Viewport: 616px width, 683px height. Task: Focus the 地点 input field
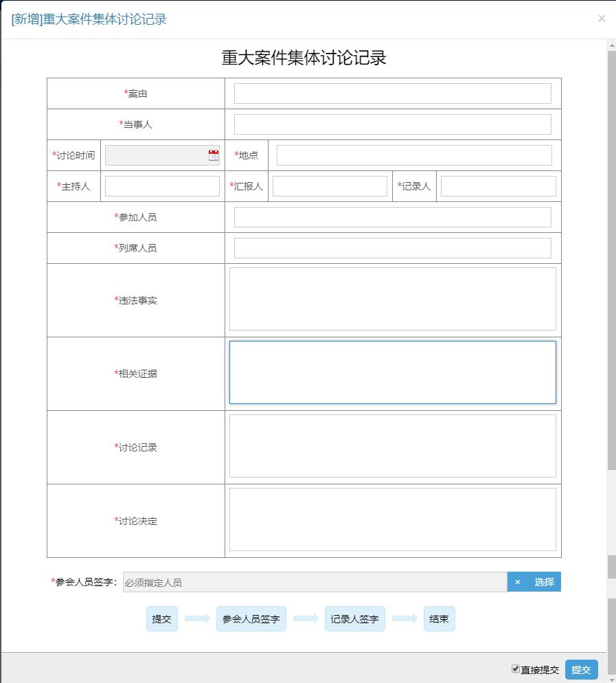[x=414, y=155]
